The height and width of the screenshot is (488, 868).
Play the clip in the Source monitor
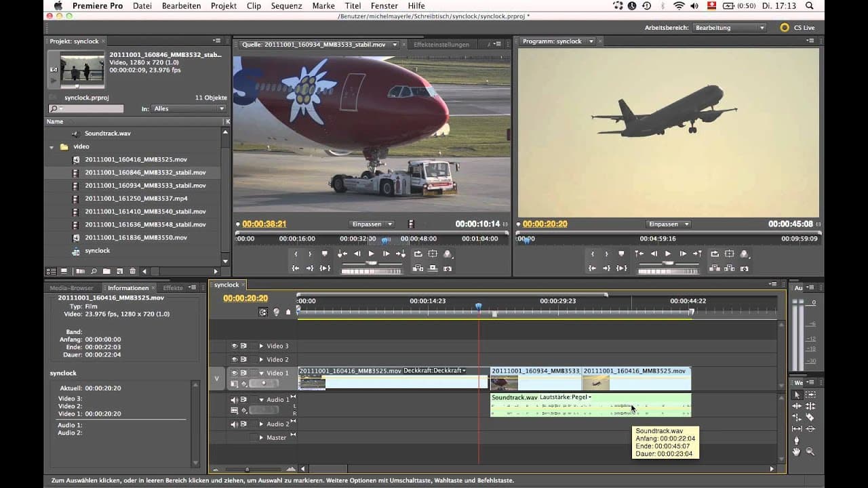(x=371, y=253)
